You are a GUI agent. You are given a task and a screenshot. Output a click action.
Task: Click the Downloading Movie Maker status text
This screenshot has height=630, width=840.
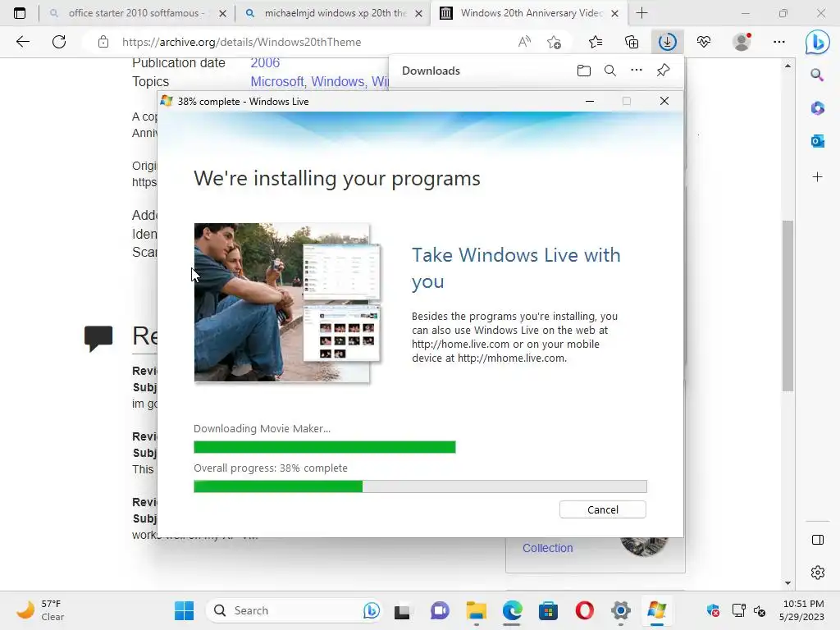[262, 428]
